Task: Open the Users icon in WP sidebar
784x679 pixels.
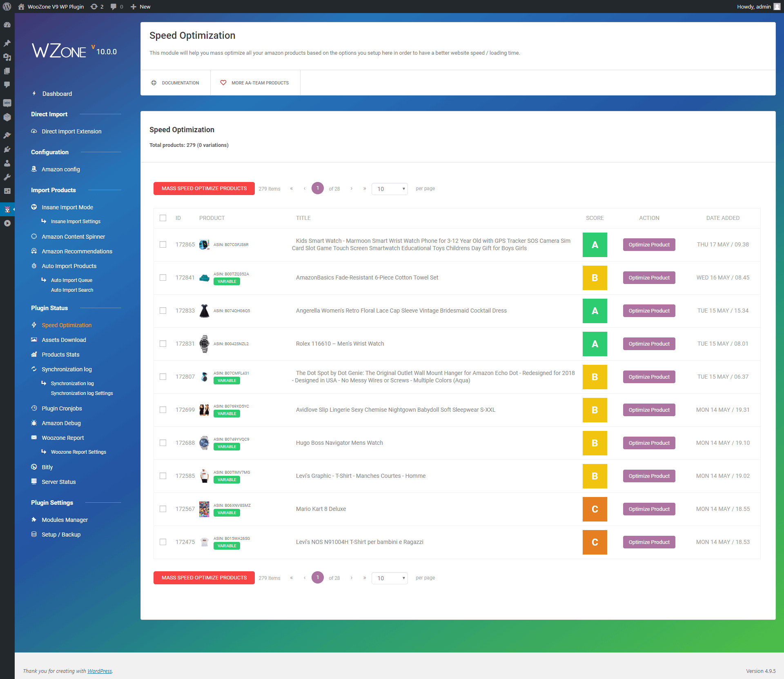Action: [7, 163]
